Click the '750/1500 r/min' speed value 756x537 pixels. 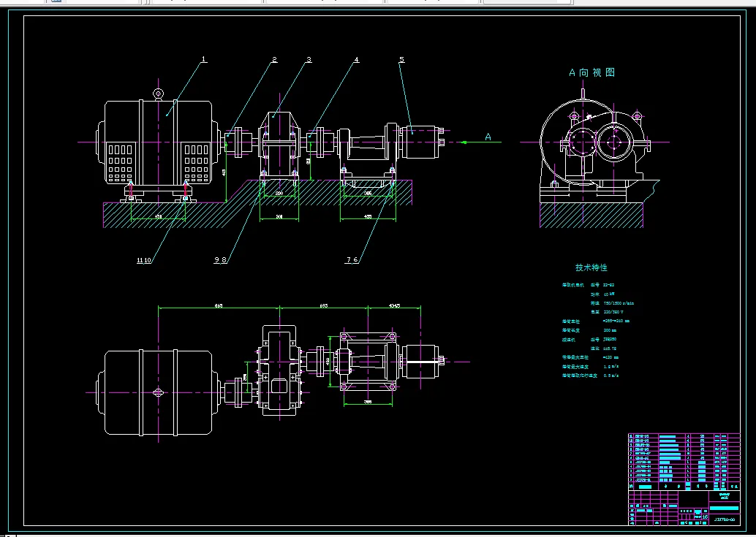click(x=619, y=303)
